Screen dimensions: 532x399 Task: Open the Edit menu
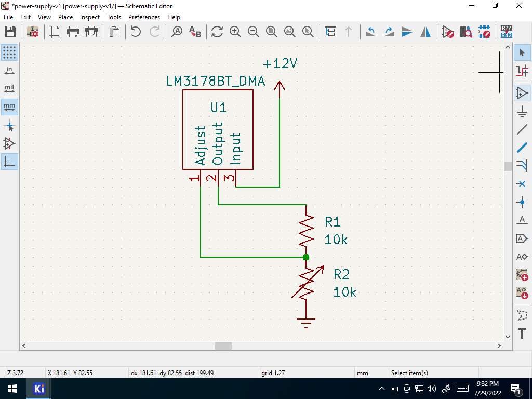[x=25, y=17]
